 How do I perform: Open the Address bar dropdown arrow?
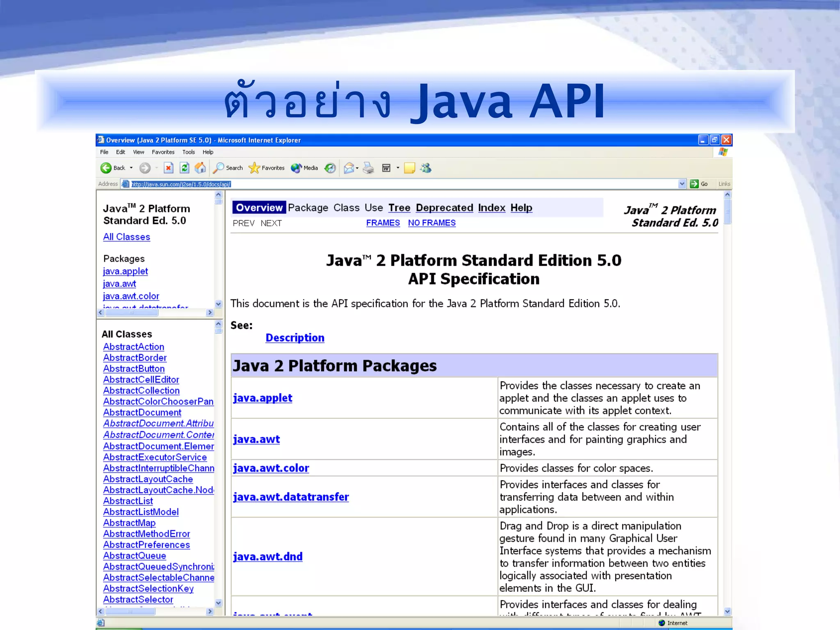(x=682, y=184)
